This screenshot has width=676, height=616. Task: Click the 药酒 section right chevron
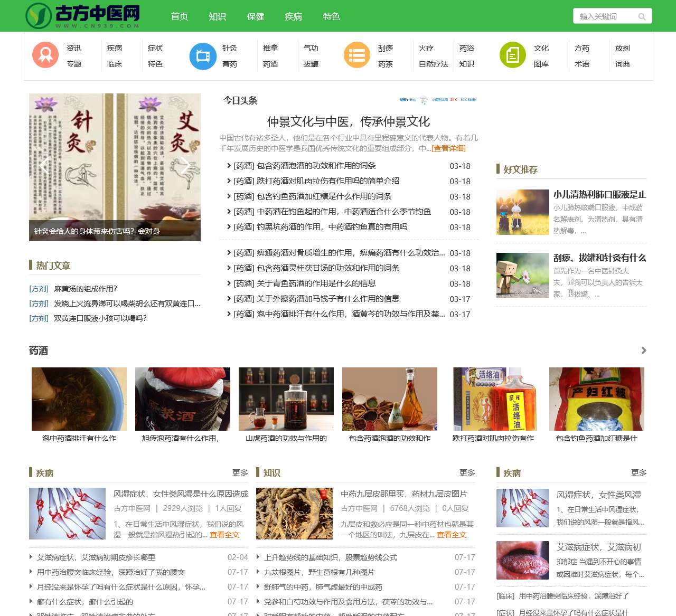pos(643,350)
